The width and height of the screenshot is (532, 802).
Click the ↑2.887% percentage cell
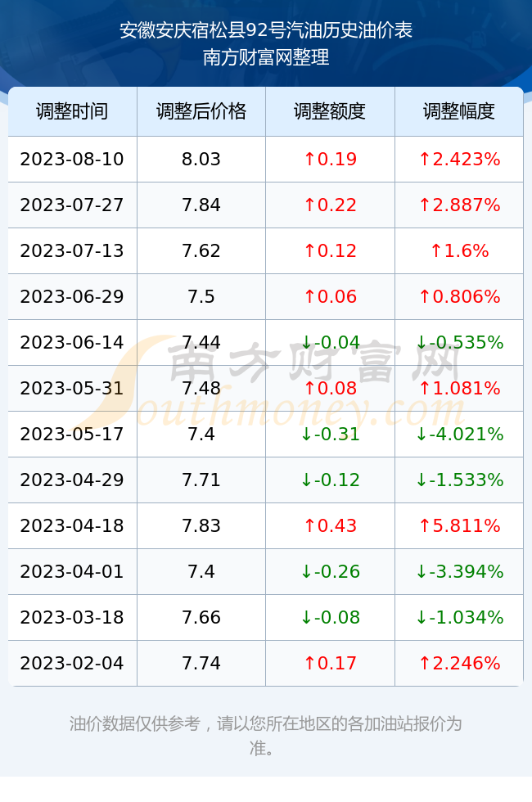click(x=459, y=205)
